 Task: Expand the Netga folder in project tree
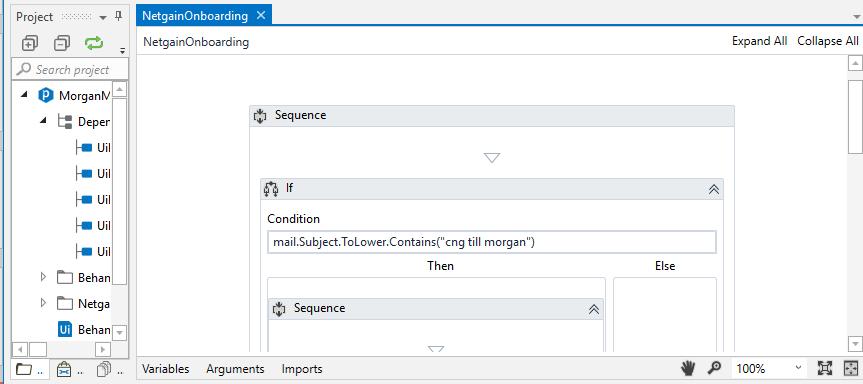43,303
